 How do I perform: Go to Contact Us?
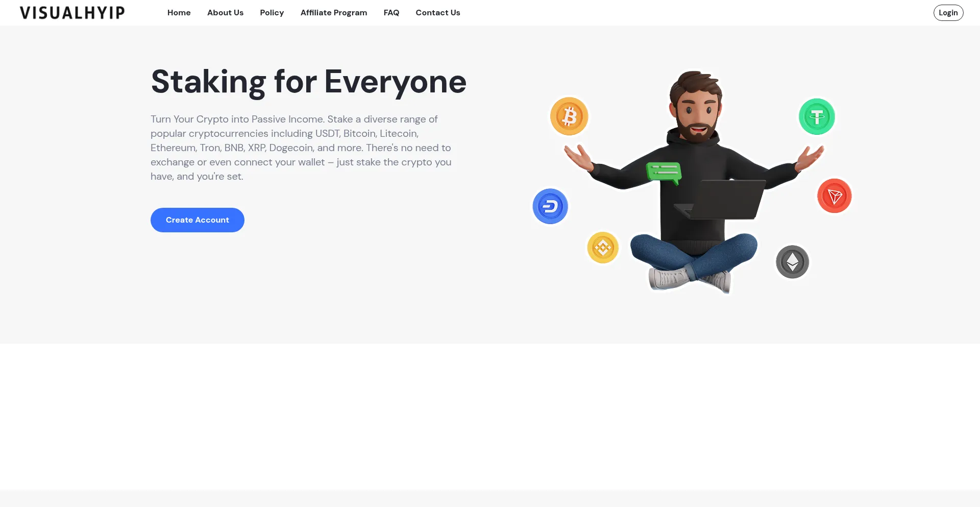click(x=438, y=13)
